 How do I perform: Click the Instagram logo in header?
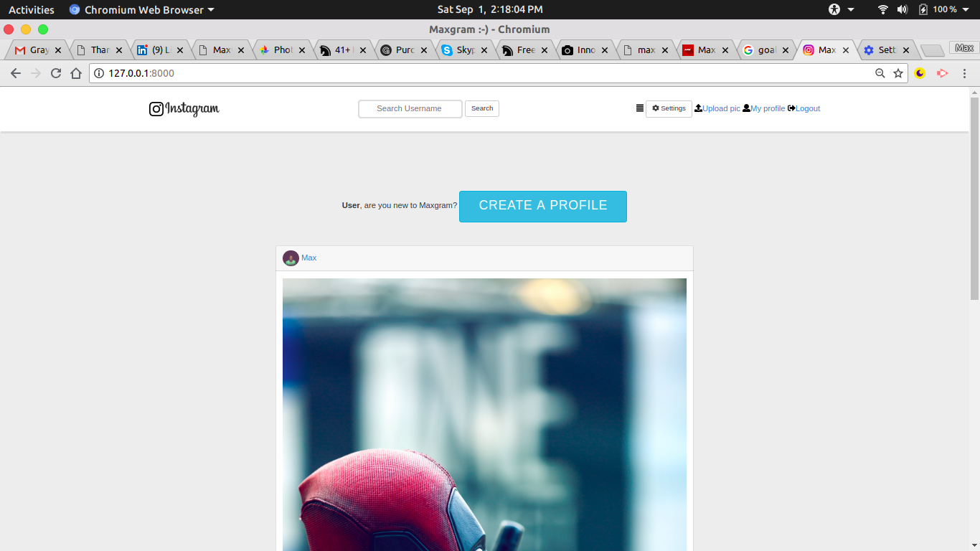pos(184,109)
